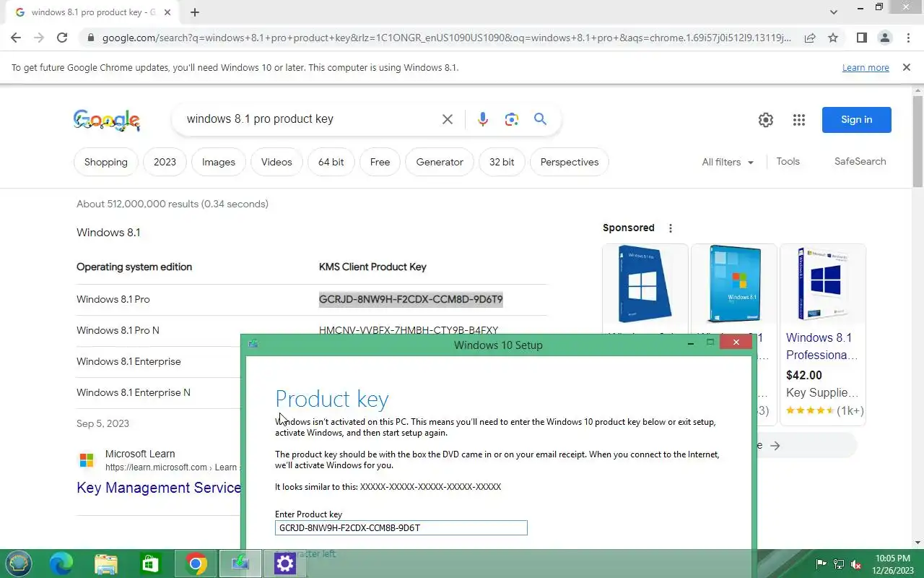Viewport: 924px width, 578px height.
Task: Toggle the Chrome side panel
Action: coord(861,38)
